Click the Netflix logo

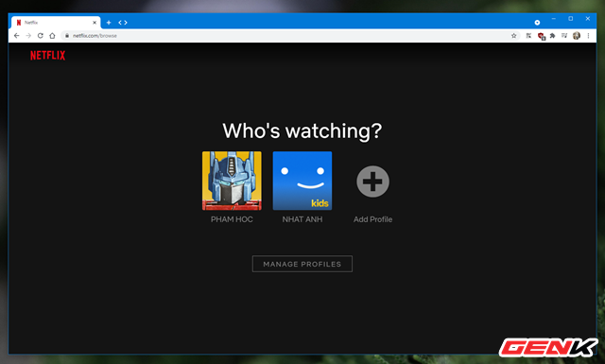pos(48,56)
